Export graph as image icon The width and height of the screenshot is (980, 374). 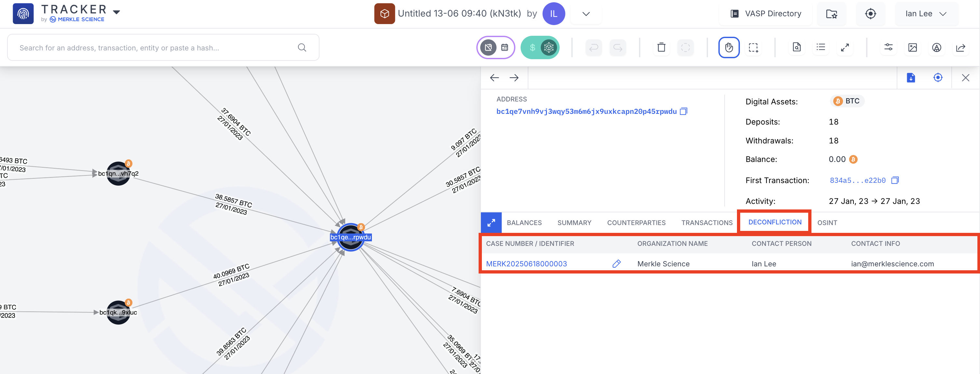912,47
